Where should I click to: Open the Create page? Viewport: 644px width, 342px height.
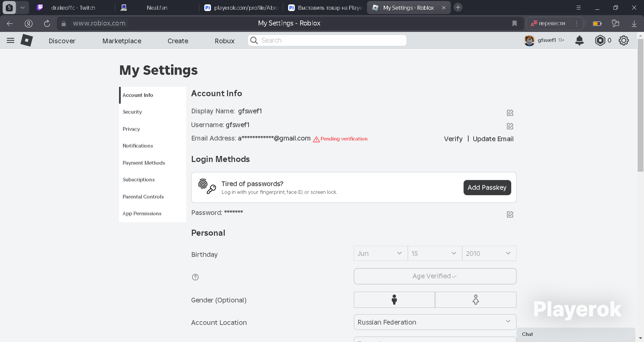(x=178, y=41)
